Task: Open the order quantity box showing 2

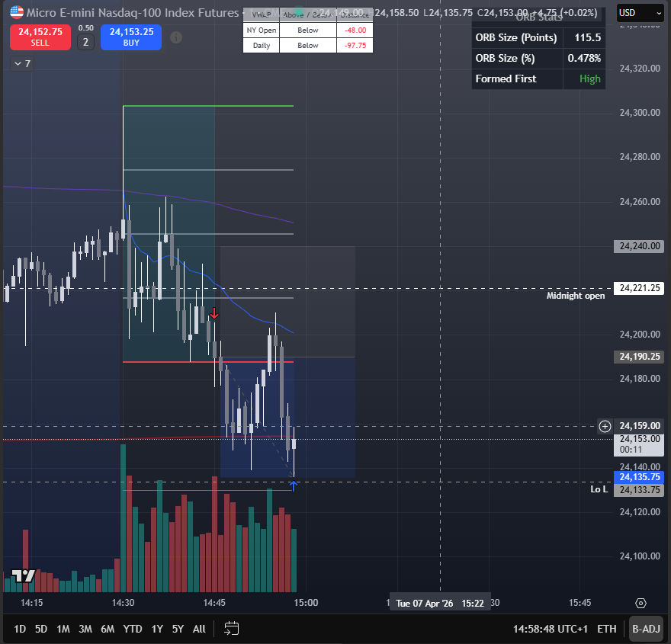Action: (85, 42)
